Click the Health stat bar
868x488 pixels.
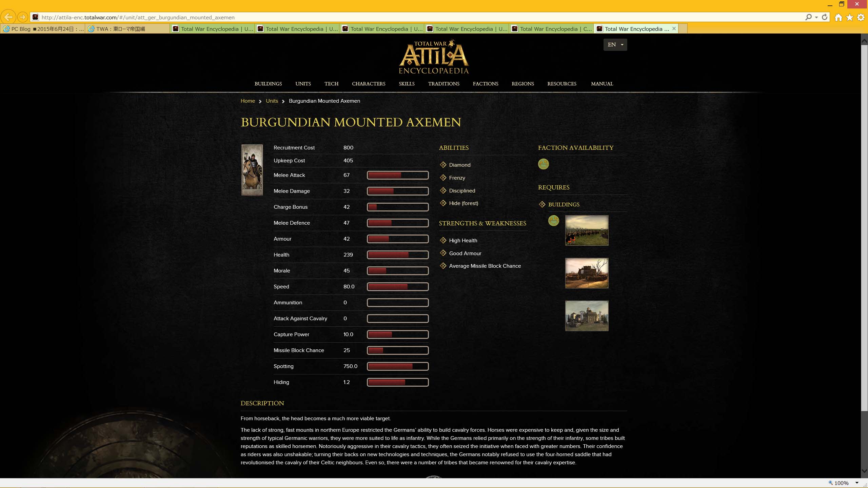point(397,255)
